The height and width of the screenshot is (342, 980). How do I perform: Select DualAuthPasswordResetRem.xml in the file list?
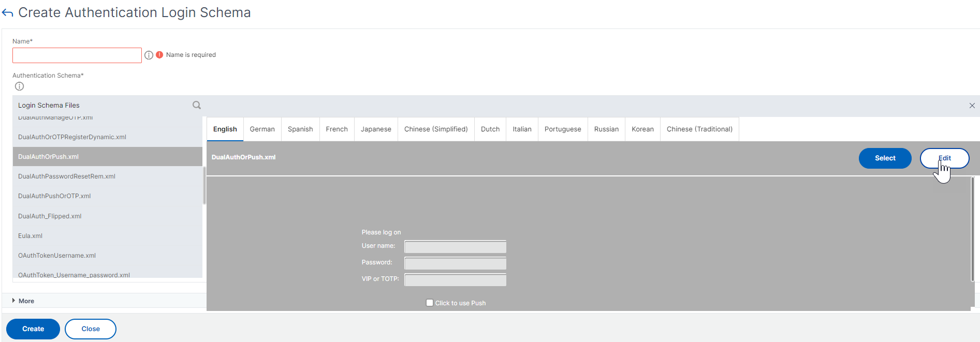(107, 176)
